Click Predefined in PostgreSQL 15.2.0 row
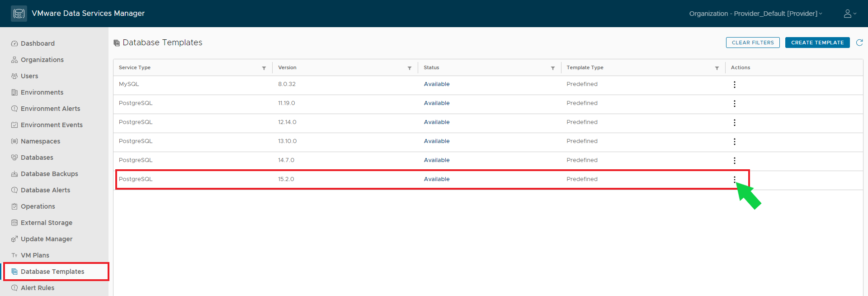Screen dimensions: 868x296 coord(582,179)
